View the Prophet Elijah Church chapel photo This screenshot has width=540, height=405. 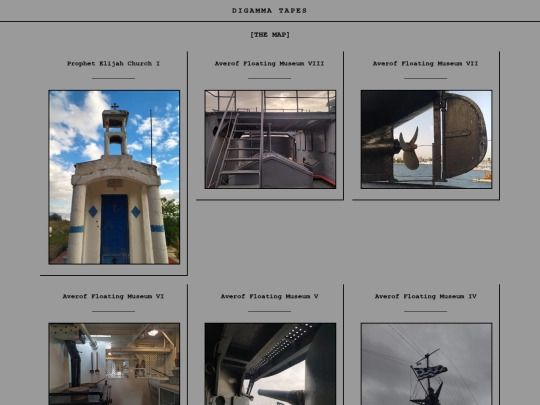114,177
